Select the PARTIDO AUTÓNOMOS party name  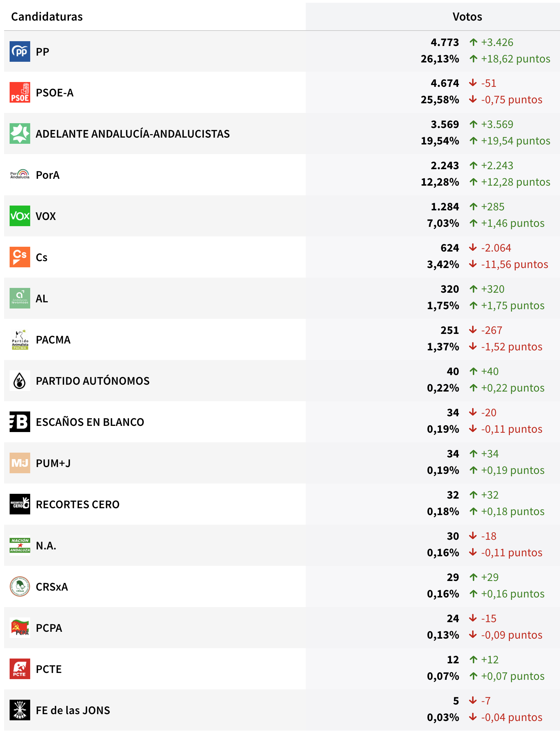(93, 381)
